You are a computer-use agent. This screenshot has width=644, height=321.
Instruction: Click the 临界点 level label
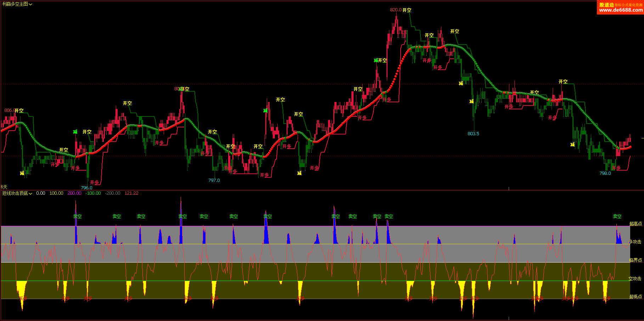[635, 260]
